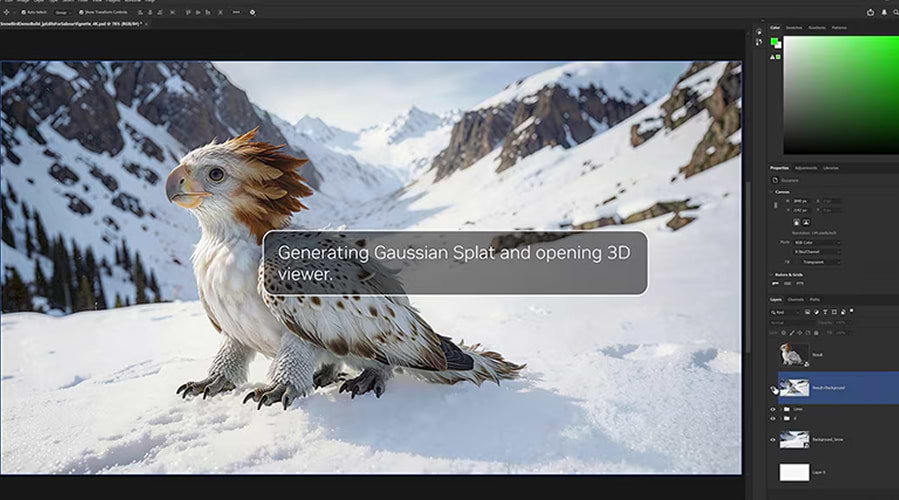Open the bit depth dropdown below Mode

817,252
